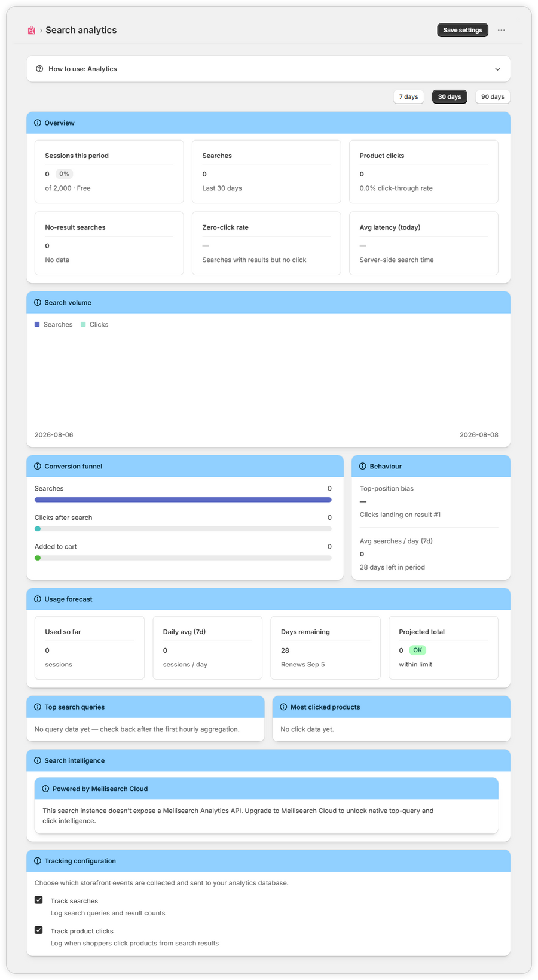Uncheck the Track product clicks checkbox
538x980 pixels.
coord(39,930)
